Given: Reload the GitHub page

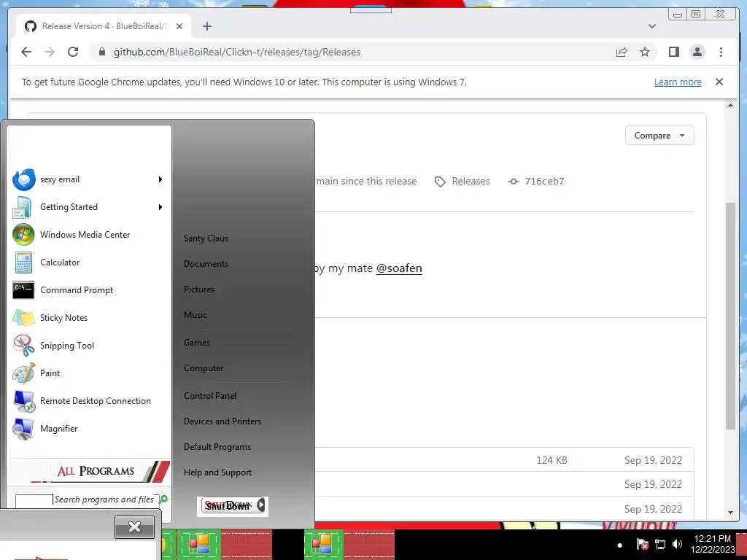Looking at the screenshot, I should click(73, 52).
